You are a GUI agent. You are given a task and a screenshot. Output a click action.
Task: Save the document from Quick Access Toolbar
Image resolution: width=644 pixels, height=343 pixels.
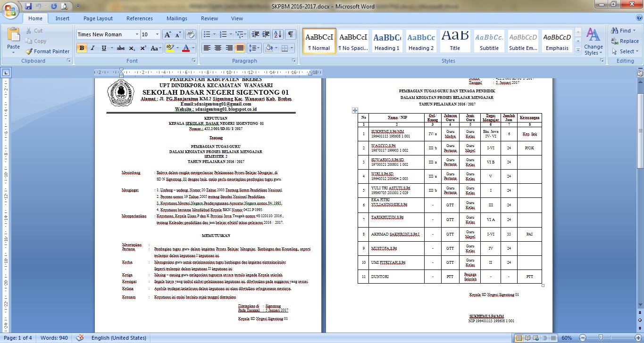[28, 6]
